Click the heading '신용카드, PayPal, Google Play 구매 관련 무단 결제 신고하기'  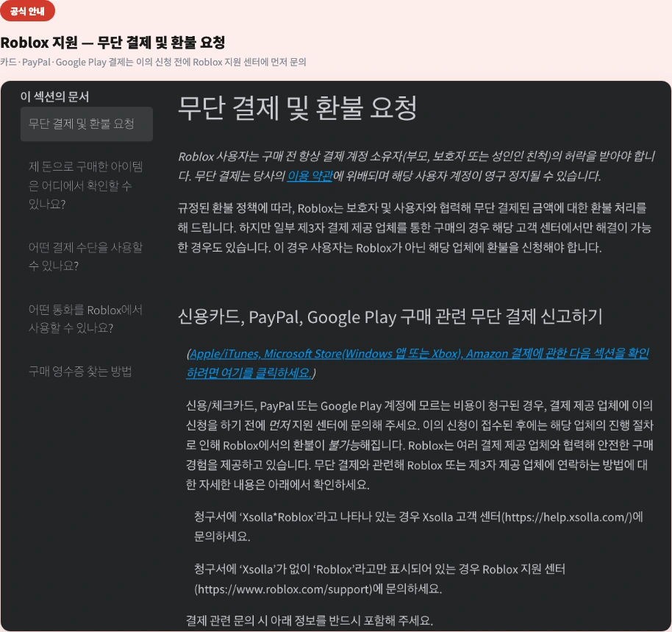390,317
